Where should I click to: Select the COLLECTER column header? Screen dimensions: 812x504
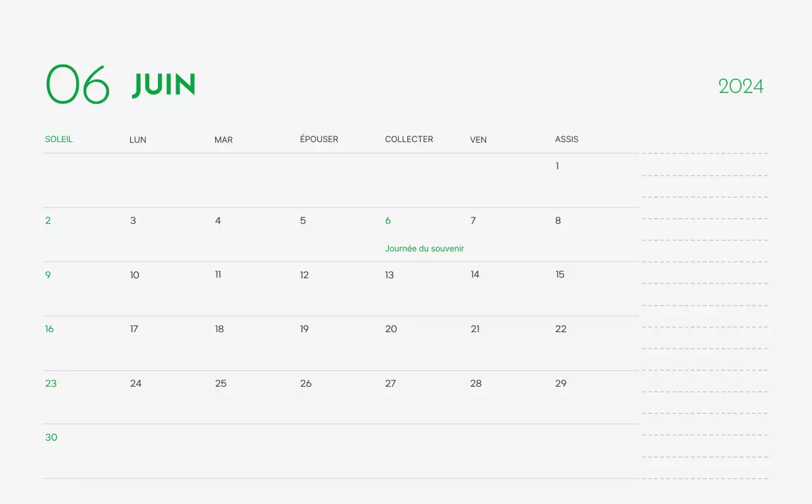pyautogui.click(x=409, y=139)
